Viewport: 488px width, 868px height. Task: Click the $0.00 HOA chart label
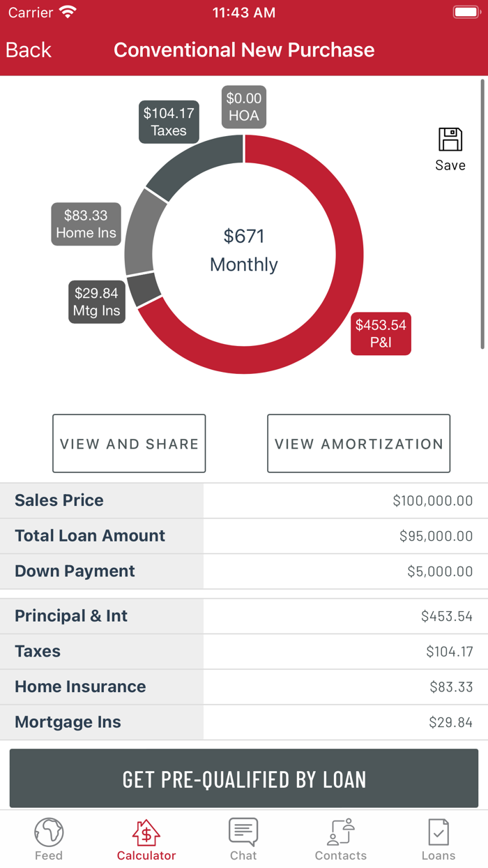point(243,107)
